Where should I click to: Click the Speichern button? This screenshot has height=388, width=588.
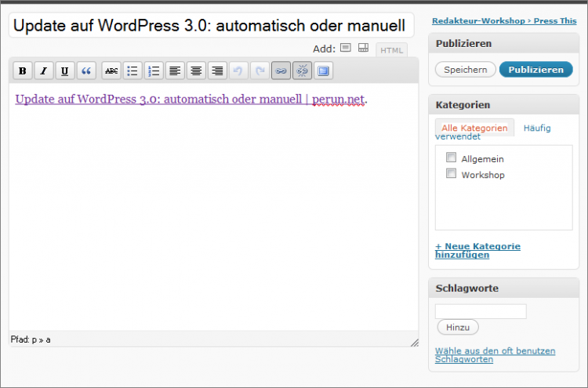pos(465,70)
